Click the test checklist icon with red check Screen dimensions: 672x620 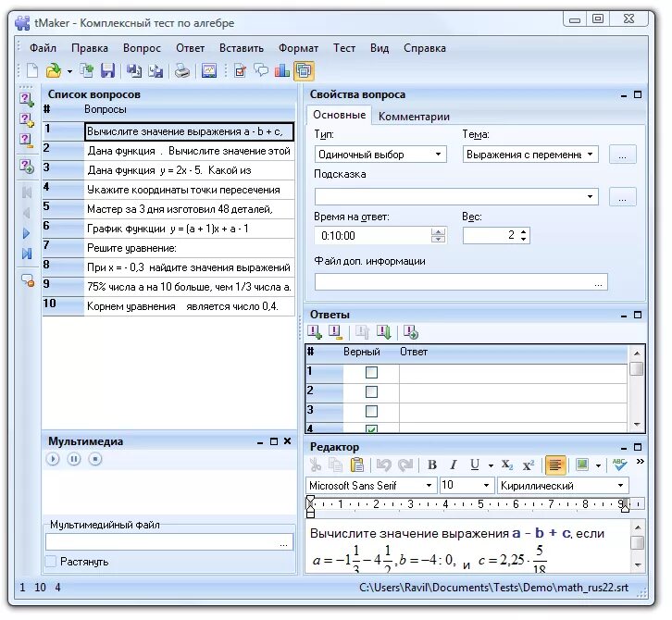pyautogui.click(x=241, y=70)
